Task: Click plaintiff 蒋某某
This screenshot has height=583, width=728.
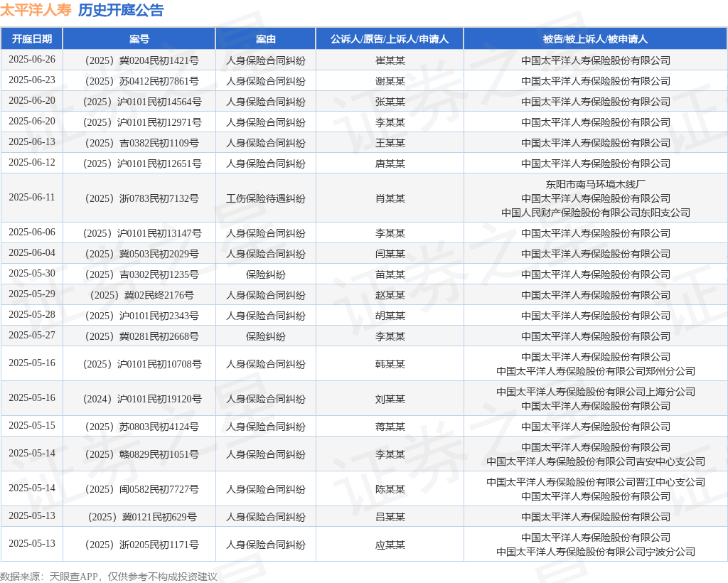Action: point(390,427)
